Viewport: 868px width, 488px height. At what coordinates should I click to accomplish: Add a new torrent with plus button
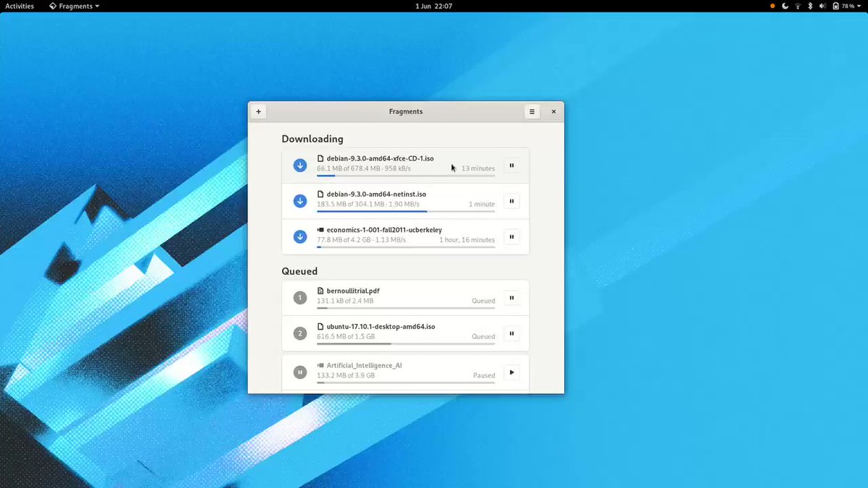pyautogui.click(x=258, y=111)
